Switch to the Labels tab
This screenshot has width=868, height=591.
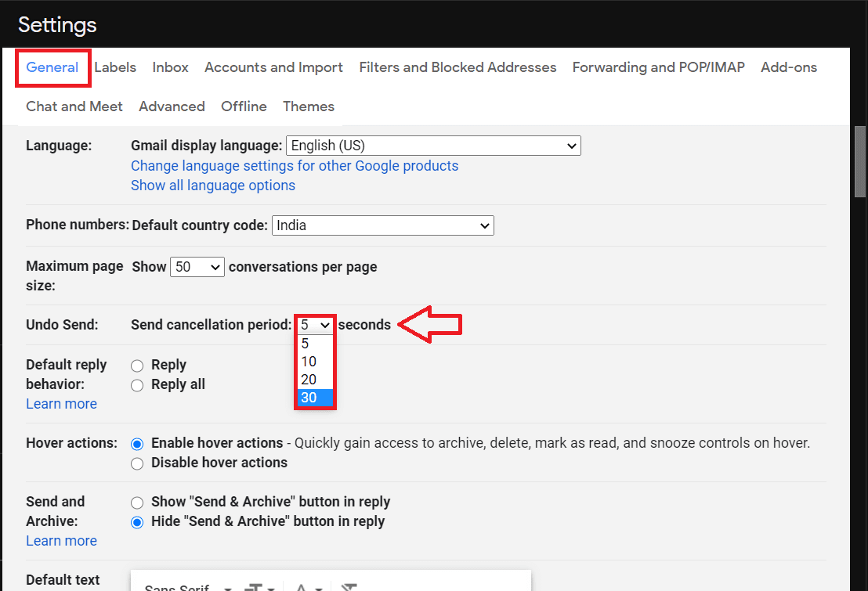click(x=115, y=67)
